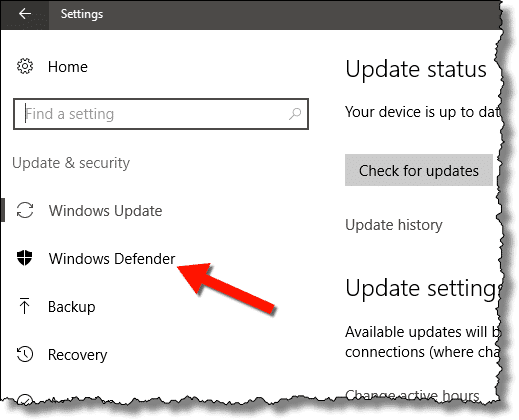Viewport: 519px width, 420px height.
Task: Click the magnifier search icon
Action: point(295,114)
